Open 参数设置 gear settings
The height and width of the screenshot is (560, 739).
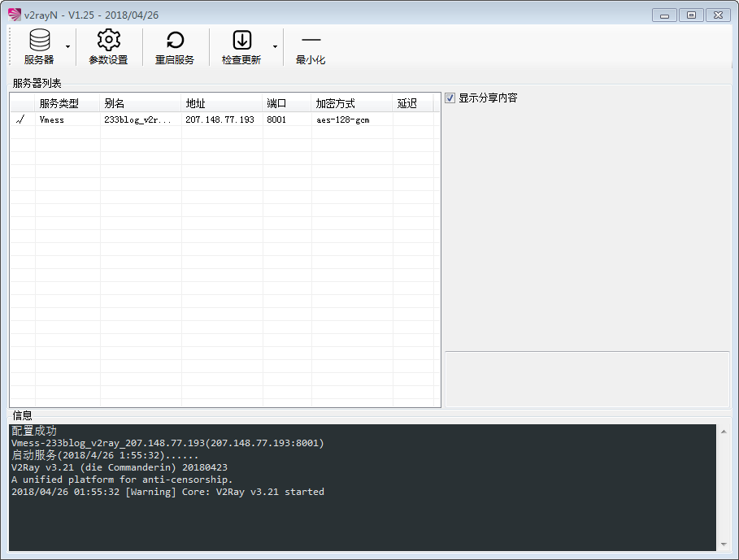click(x=108, y=46)
